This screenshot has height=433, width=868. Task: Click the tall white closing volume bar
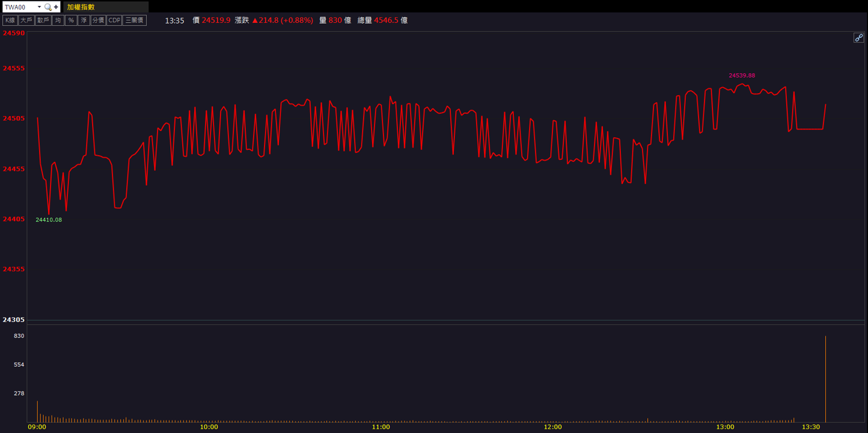[825, 379]
